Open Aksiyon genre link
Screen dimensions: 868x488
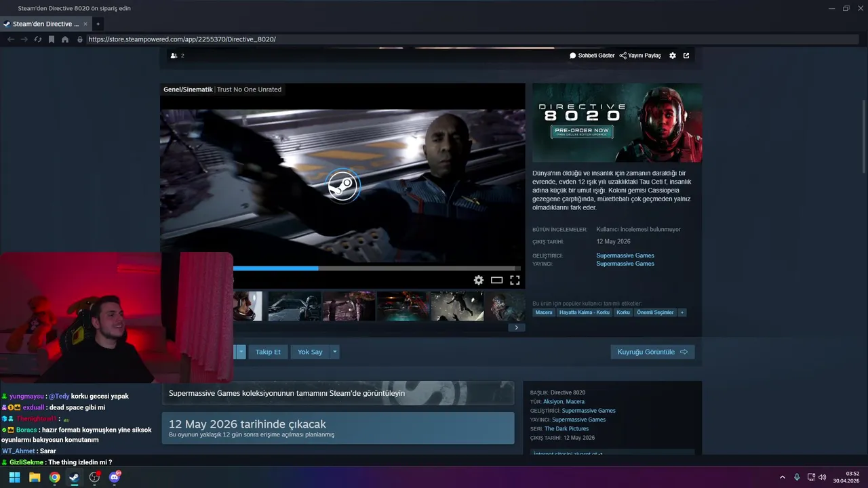point(553,401)
